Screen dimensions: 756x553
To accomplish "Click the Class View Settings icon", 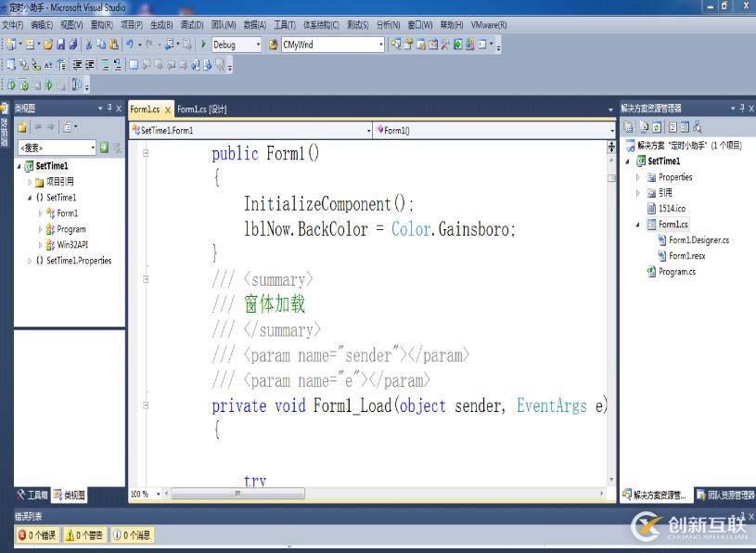I will (67, 127).
